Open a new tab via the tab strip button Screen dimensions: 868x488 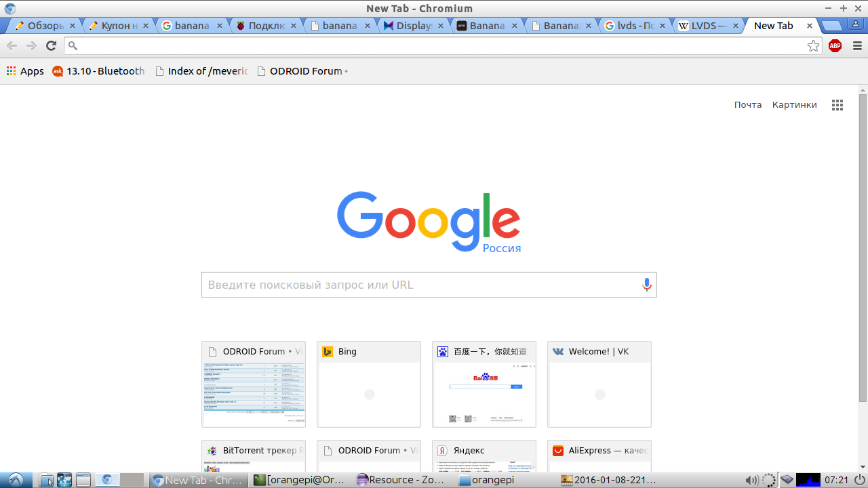point(832,26)
